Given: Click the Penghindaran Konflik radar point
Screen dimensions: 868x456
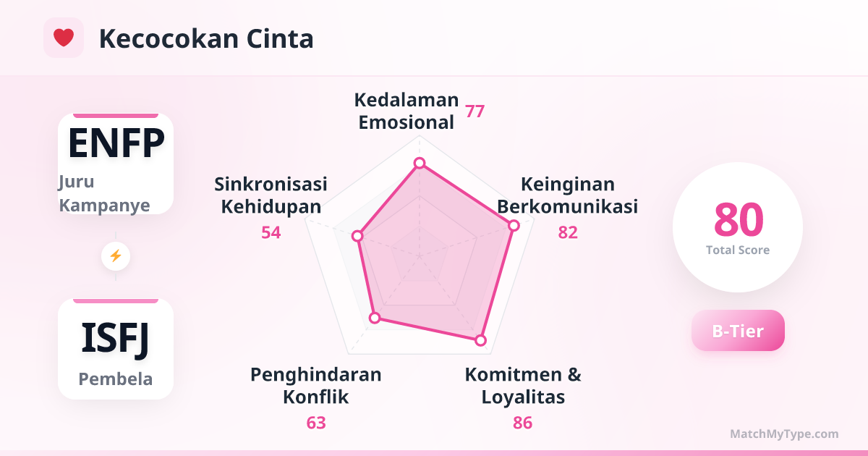Looking at the screenshot, I should pos(375,318).
